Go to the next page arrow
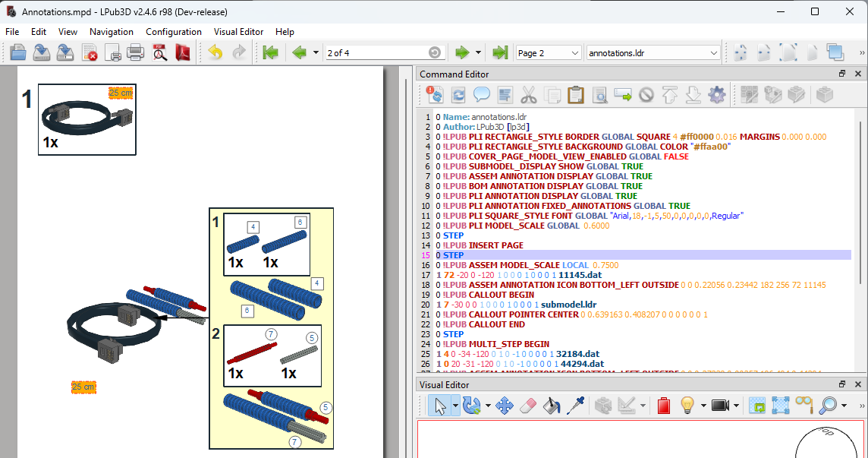868x458 pixels. (x=461, y=52)
